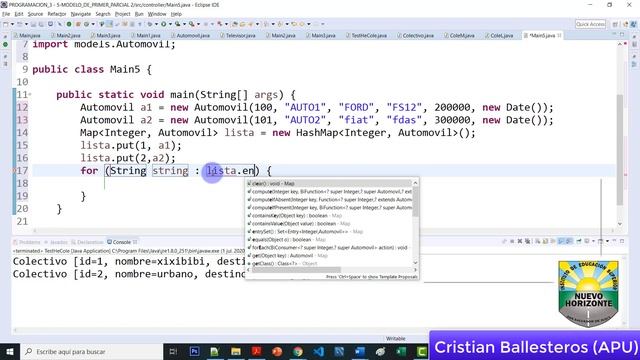The image size is (640, 360).
Task: Click the Clear Console icon
Action: [538, 242]
